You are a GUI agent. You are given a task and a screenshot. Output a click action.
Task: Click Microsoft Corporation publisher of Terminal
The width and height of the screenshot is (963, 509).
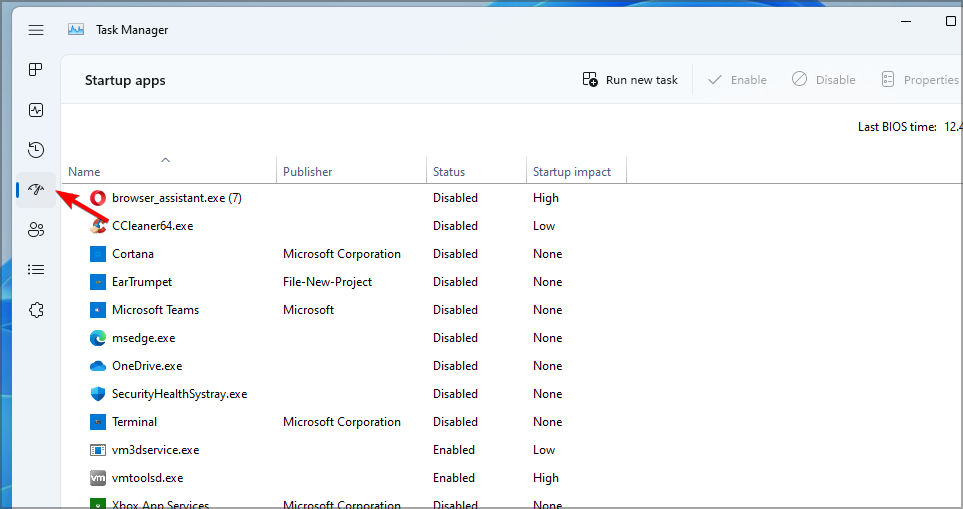point(341,422)
